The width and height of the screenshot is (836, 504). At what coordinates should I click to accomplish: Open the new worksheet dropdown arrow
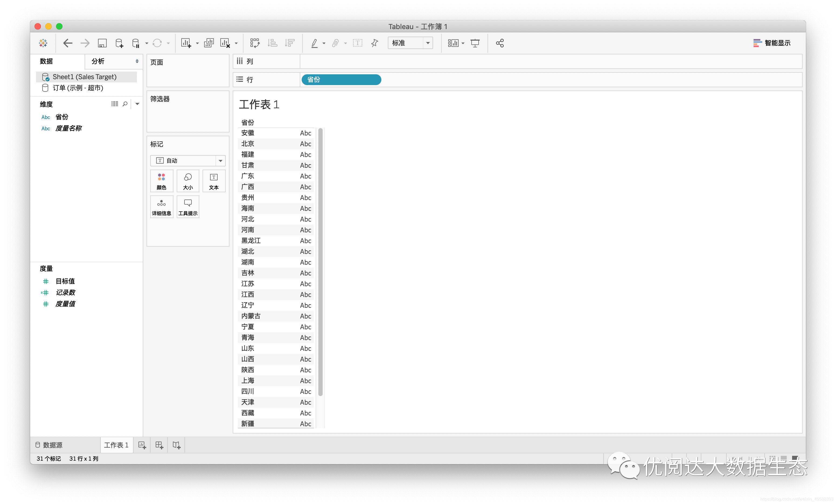coord(197,43)
